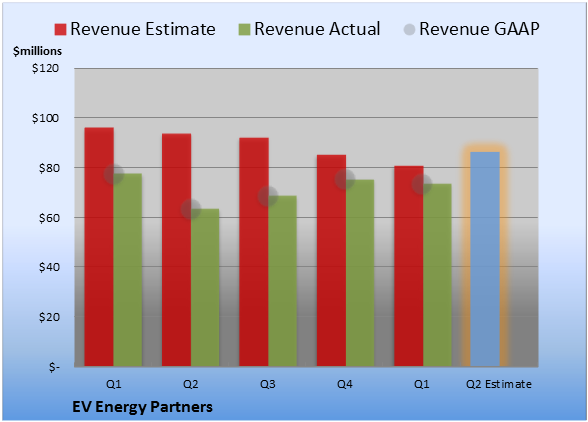
Task: Click the blue highlighted Q2 Estimate bar
Action: tap(485, 259)
